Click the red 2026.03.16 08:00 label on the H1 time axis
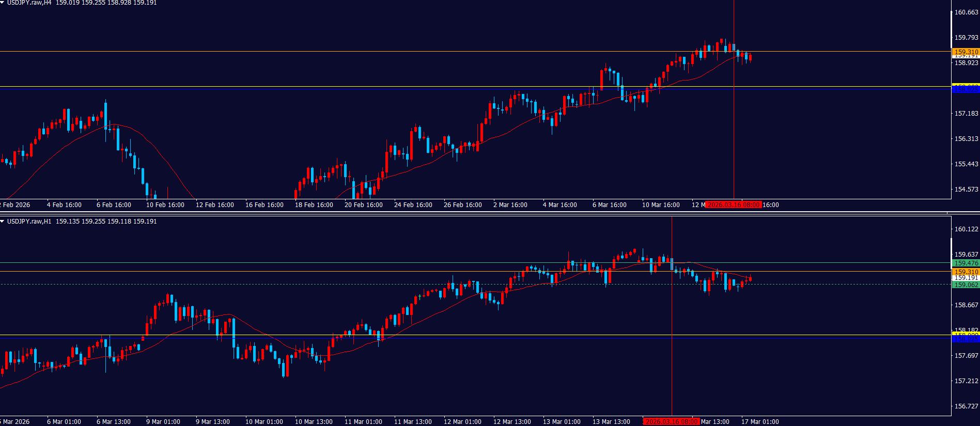980x426 pixels. click(672, 422)
